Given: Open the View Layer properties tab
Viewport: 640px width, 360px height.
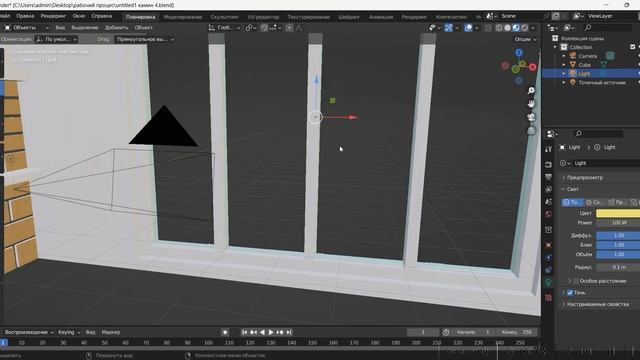Looking at the screenshot, I should pyautogui.click(x=548, y=189).
